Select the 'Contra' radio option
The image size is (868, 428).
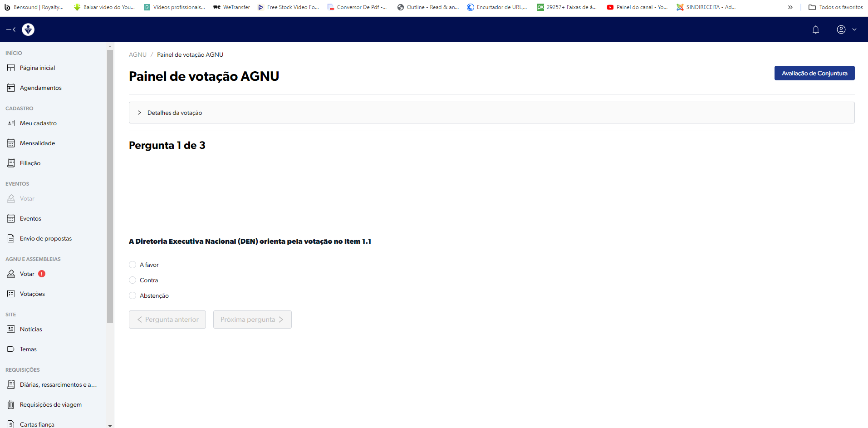coord(132,280)
